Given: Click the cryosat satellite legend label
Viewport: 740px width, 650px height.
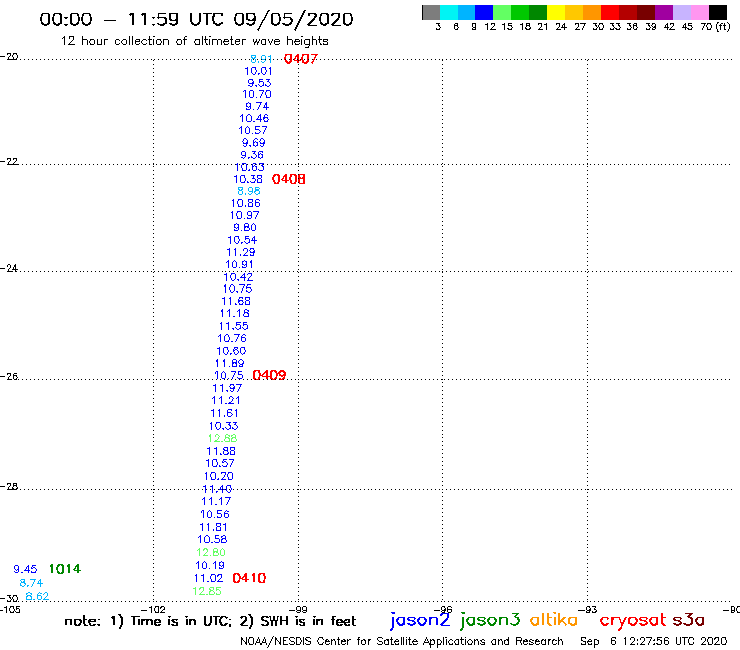Looking at the screenshot, I should (x=632, y=621).
